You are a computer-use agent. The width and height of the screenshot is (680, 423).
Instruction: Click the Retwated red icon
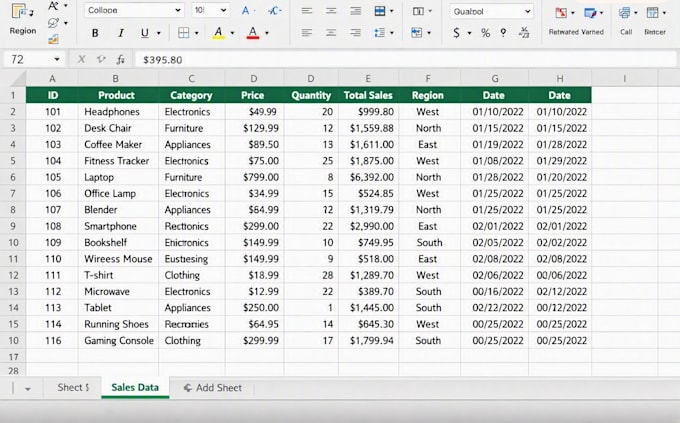(561, 13)
